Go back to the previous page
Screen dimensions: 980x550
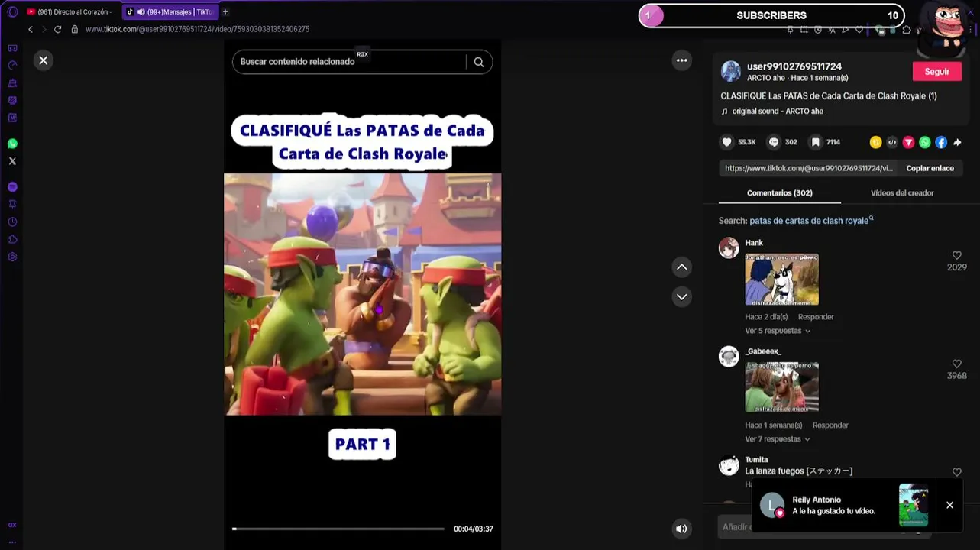(x=31, y=29)
